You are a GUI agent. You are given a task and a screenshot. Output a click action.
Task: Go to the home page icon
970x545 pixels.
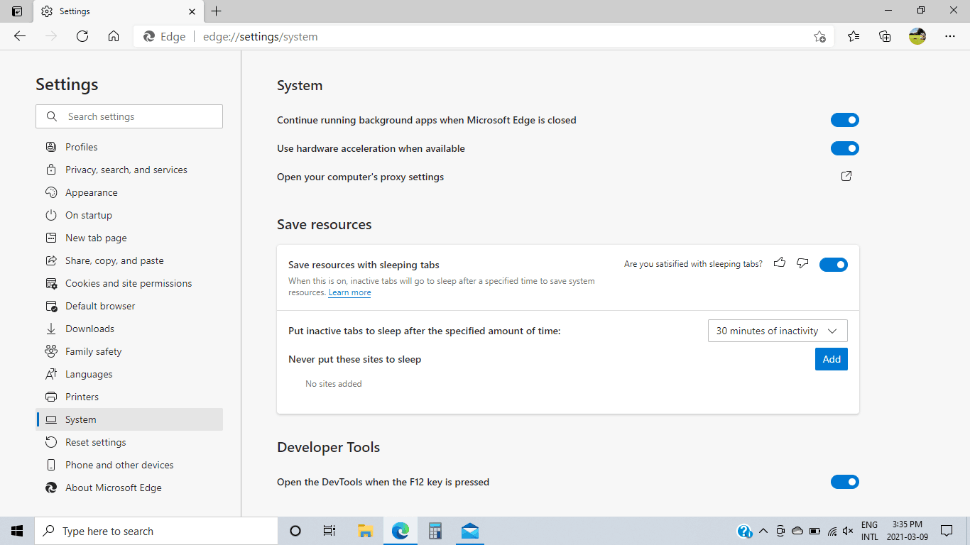(x=114, y=36)
